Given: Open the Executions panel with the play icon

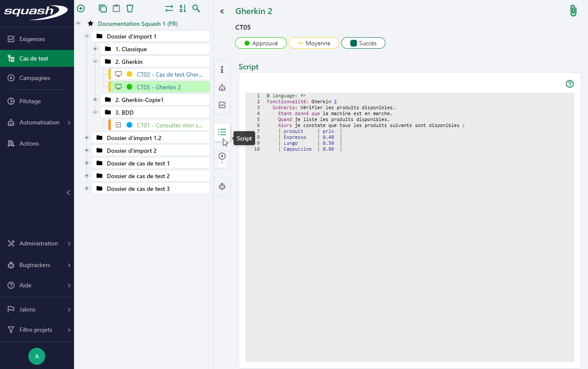Looking at the screenshot, I should click(222, 156).
